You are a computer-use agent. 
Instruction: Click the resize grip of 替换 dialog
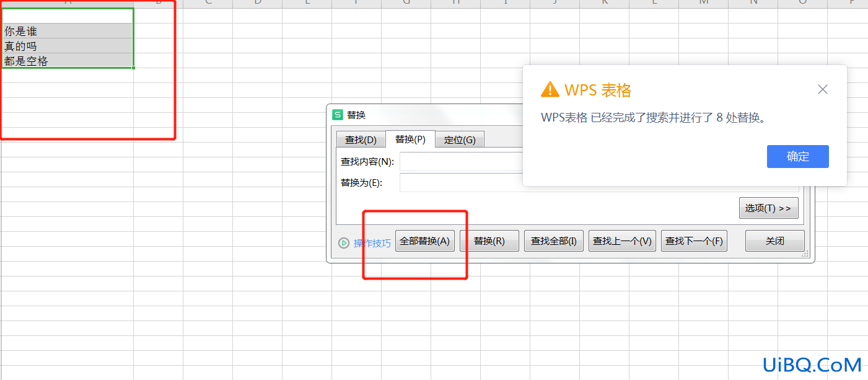click(806, 255)
